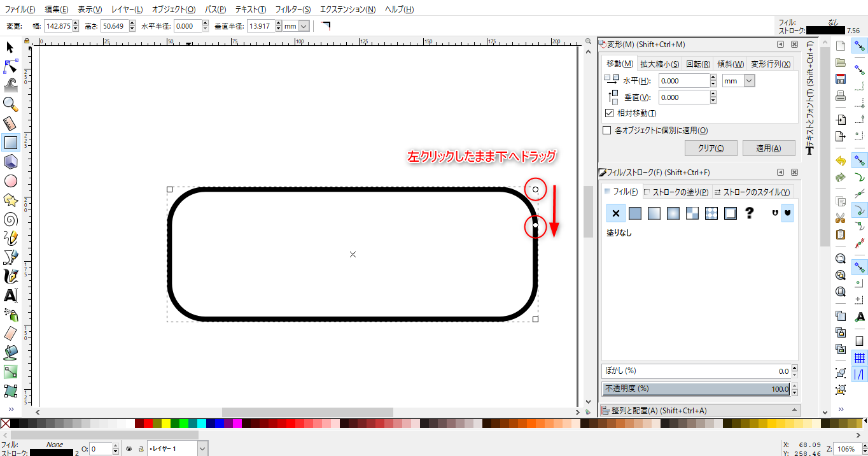Toggle layer visibility eye in status bar
Viewport: 868px width, 456px height.
[129, 449]
